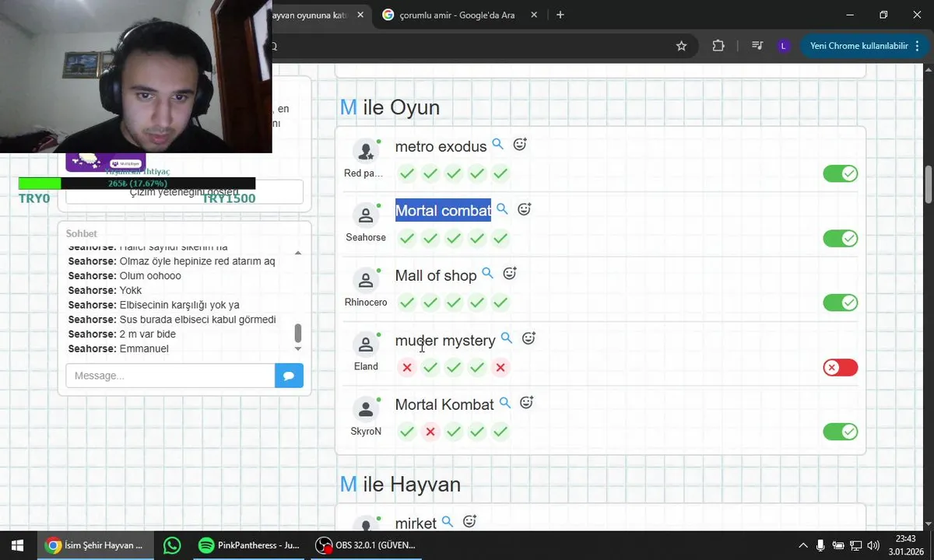Image resolution: width=934 pixels, height=560 pixels.
Task: Open WhatsApp from taskbar
Action: click(172, 545)
